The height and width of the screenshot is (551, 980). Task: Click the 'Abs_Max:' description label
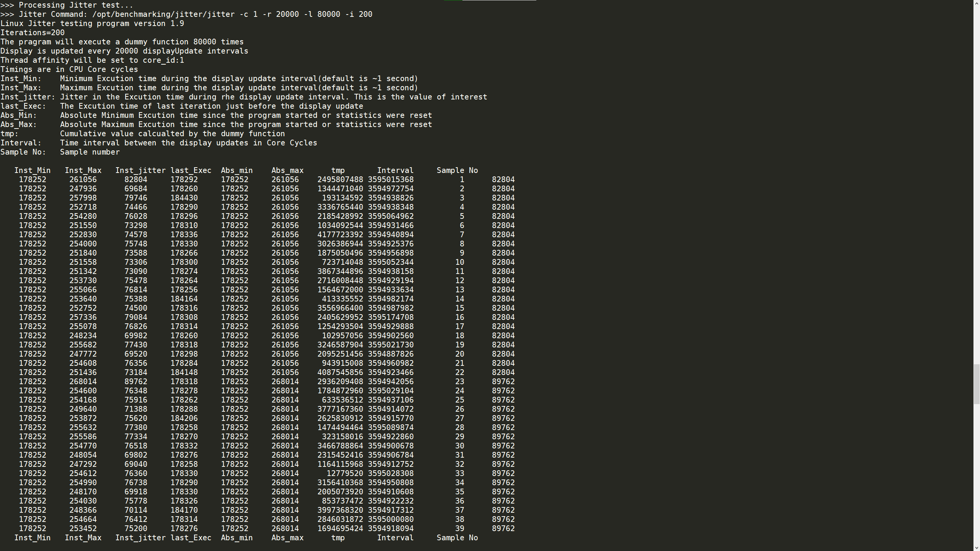point(18,124)
